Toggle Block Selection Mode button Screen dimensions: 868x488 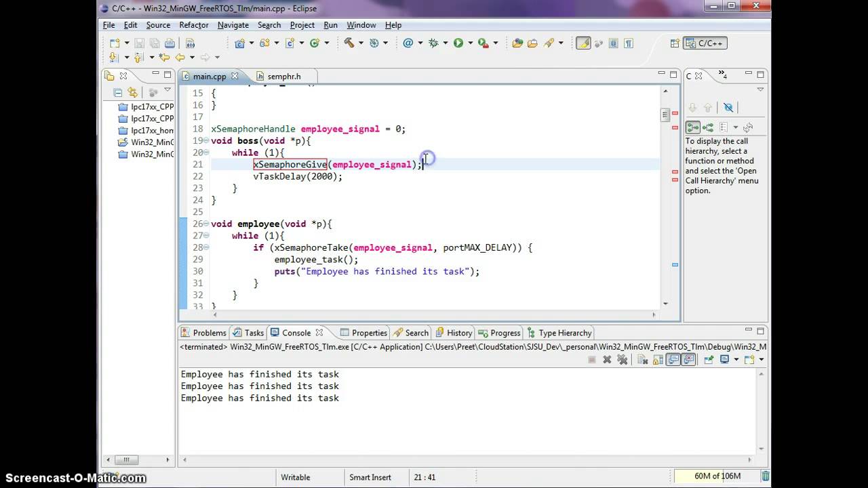tap(614, 43)
